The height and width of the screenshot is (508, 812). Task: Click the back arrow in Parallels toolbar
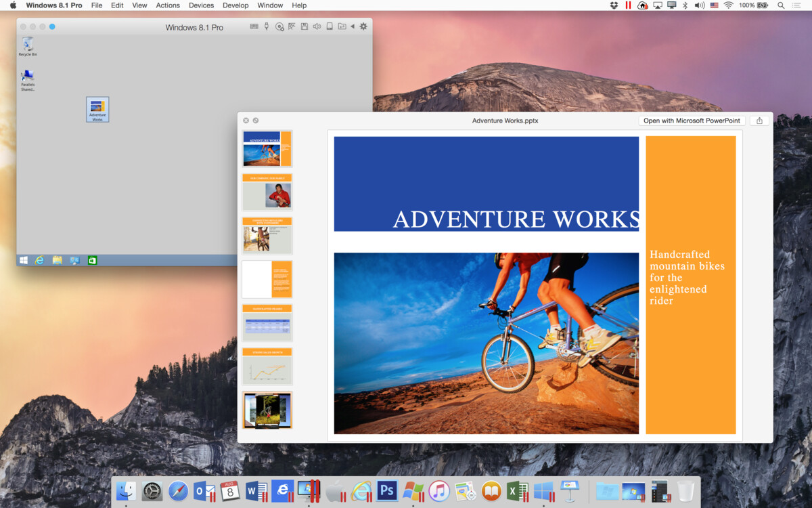point(352,27)
